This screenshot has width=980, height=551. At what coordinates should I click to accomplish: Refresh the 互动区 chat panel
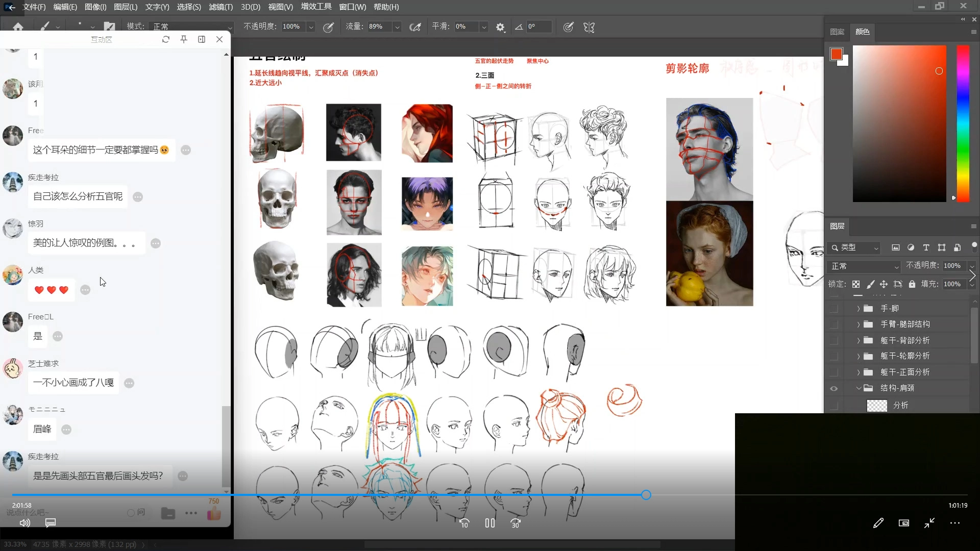point(166,39)
